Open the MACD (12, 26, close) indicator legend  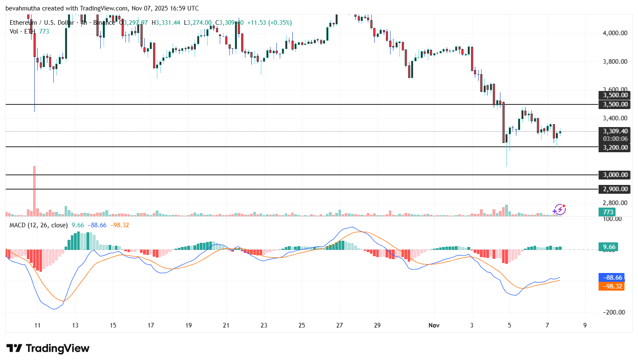tap(39, 225)
